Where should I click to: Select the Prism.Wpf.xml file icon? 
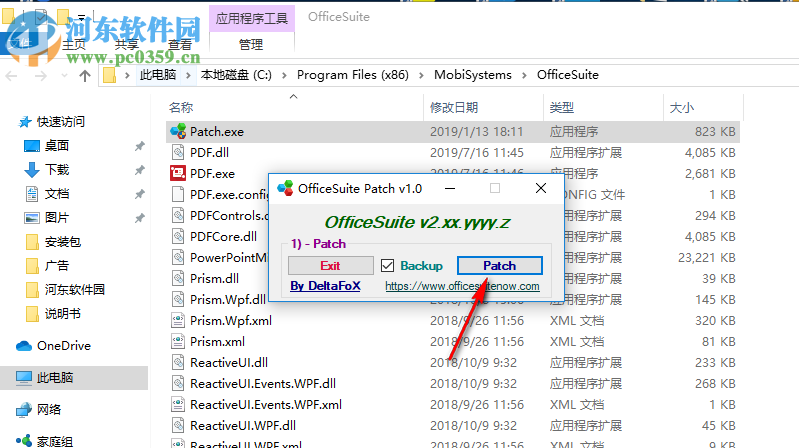[x=178, y=320]
